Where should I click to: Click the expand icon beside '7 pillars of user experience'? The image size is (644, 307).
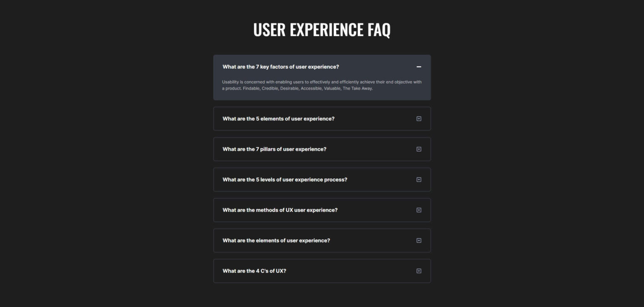pos(418,149)
